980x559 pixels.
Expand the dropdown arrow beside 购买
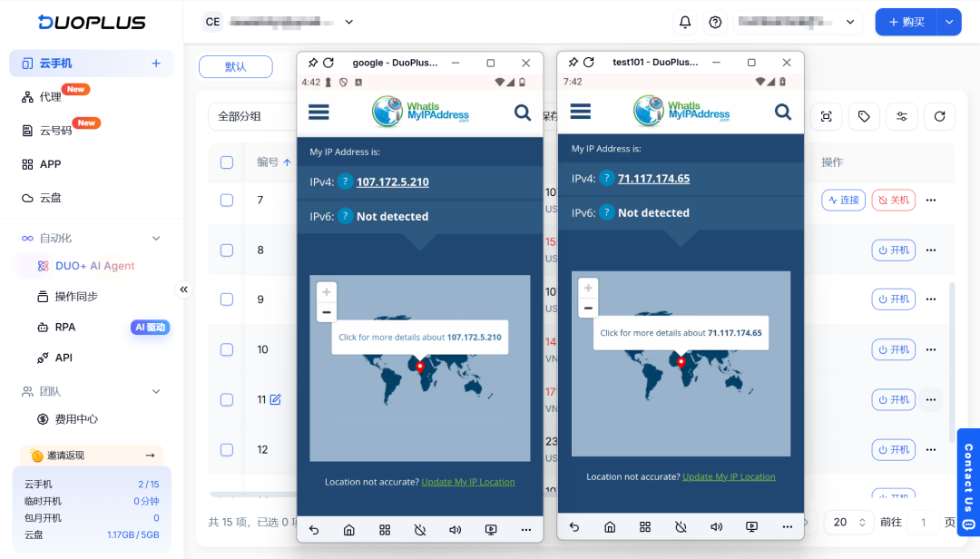point(949,22)
